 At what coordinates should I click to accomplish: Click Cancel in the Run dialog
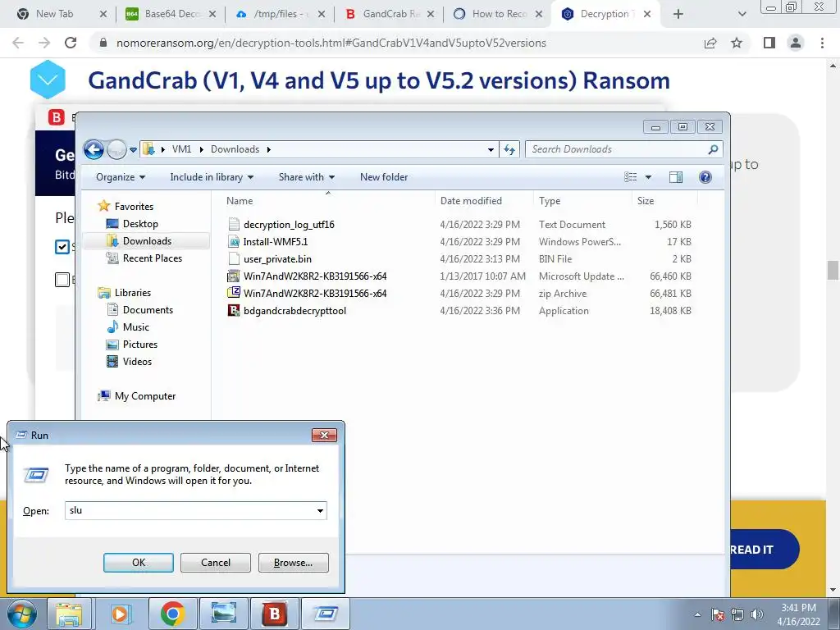click(216, 563)
